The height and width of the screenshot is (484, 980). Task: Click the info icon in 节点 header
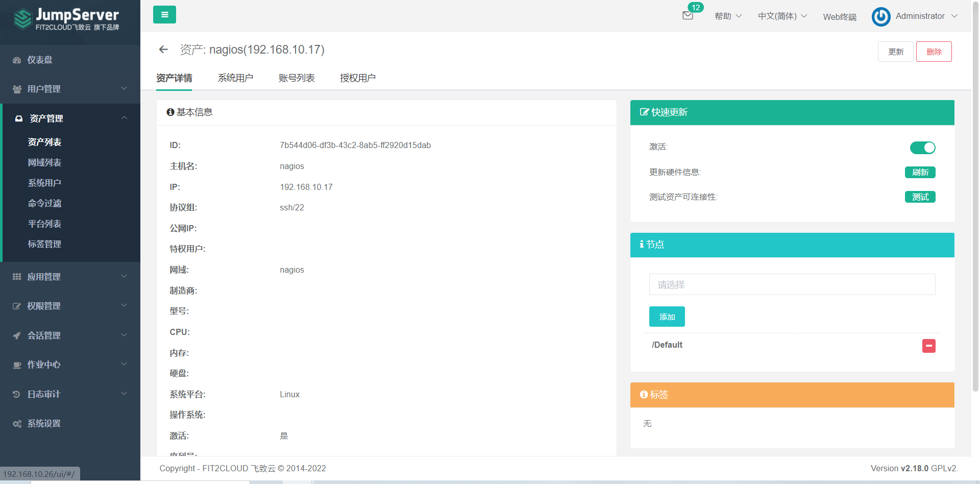pyautogui.click(x=642, y=245)
